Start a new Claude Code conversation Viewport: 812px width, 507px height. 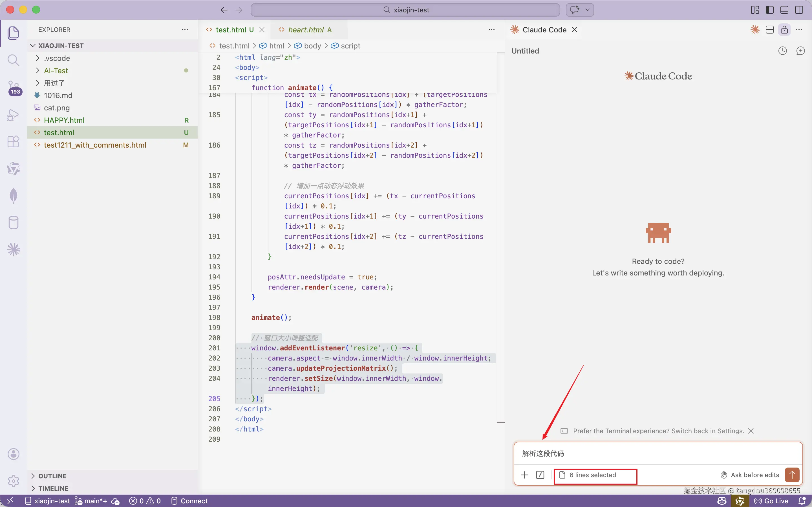[x=800, y=51]
